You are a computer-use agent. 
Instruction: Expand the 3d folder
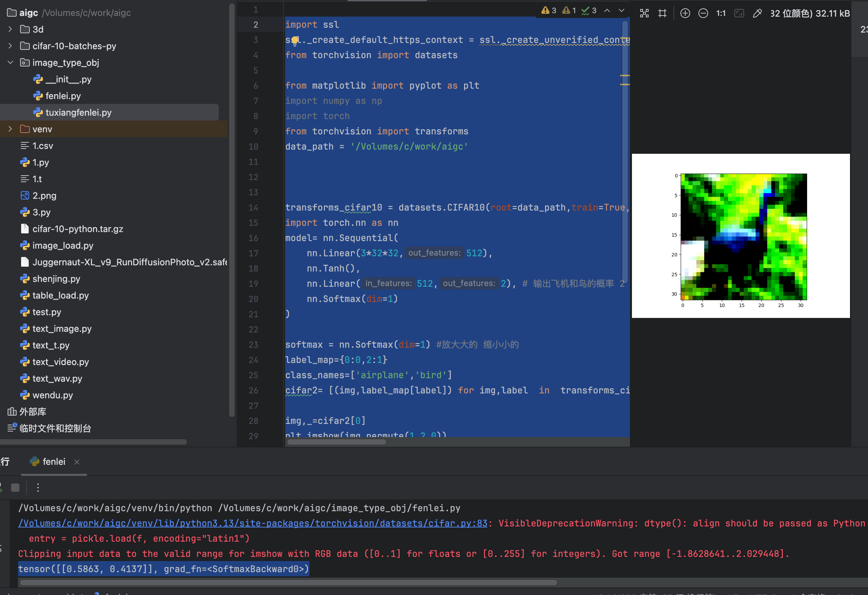[x=10, y=29]
